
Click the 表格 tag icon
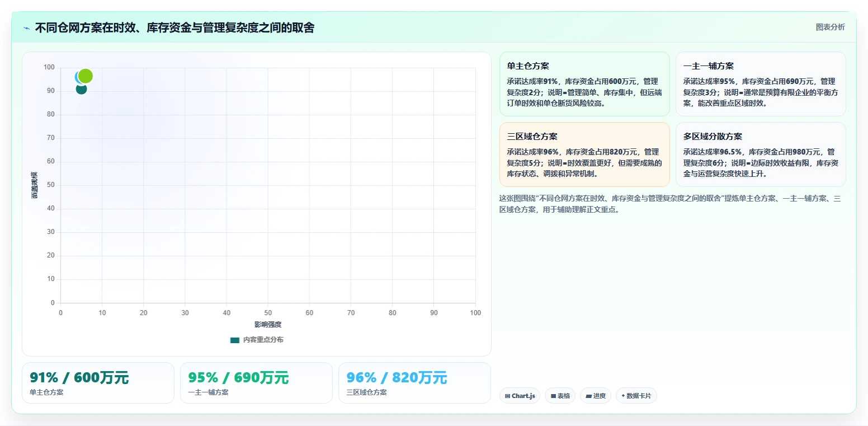click(x=553, y=396)
